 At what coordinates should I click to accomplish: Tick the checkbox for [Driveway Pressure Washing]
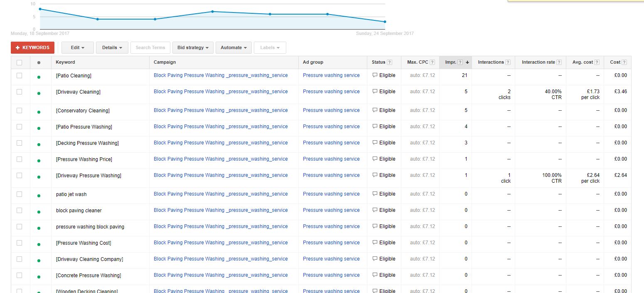point(19,175)
